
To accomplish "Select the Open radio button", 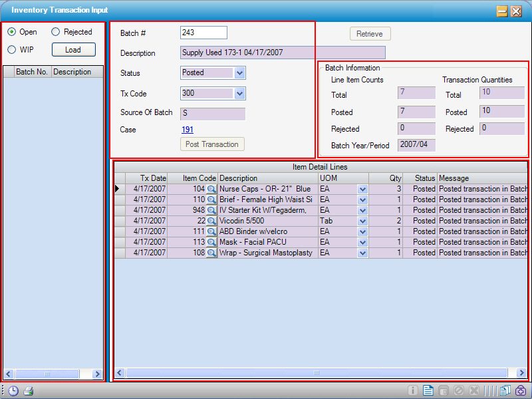I will [13, 31].
